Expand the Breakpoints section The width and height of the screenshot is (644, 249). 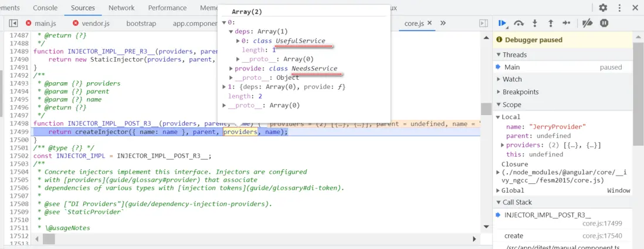coord(520,92)
